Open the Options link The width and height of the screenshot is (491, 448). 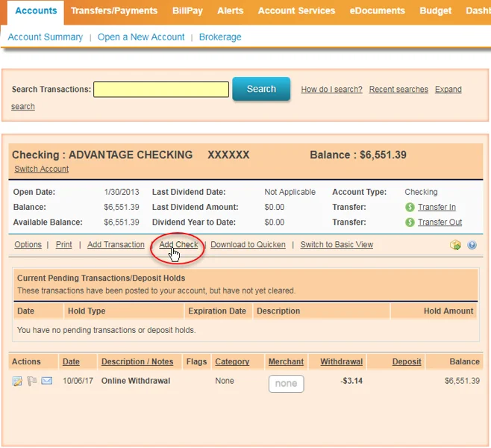point(28,244)
